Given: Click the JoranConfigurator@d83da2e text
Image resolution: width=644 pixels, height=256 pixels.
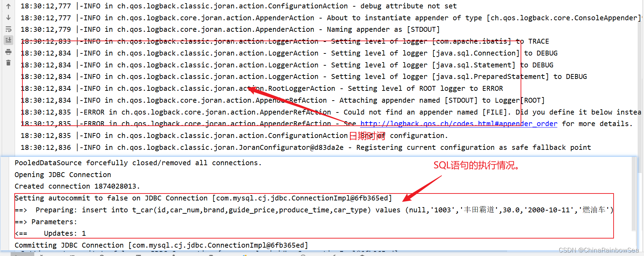Looking at the screenshot, I should click(x=291, y=147).
